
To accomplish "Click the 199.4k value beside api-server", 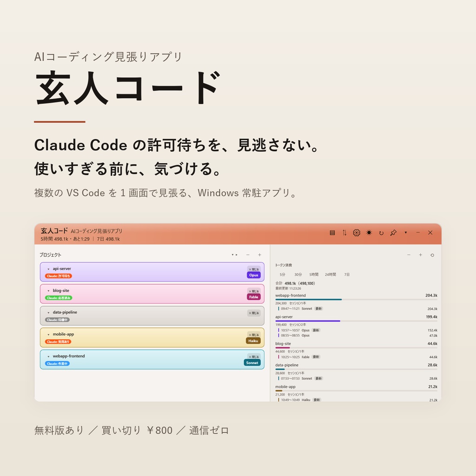I will [431, 317].
